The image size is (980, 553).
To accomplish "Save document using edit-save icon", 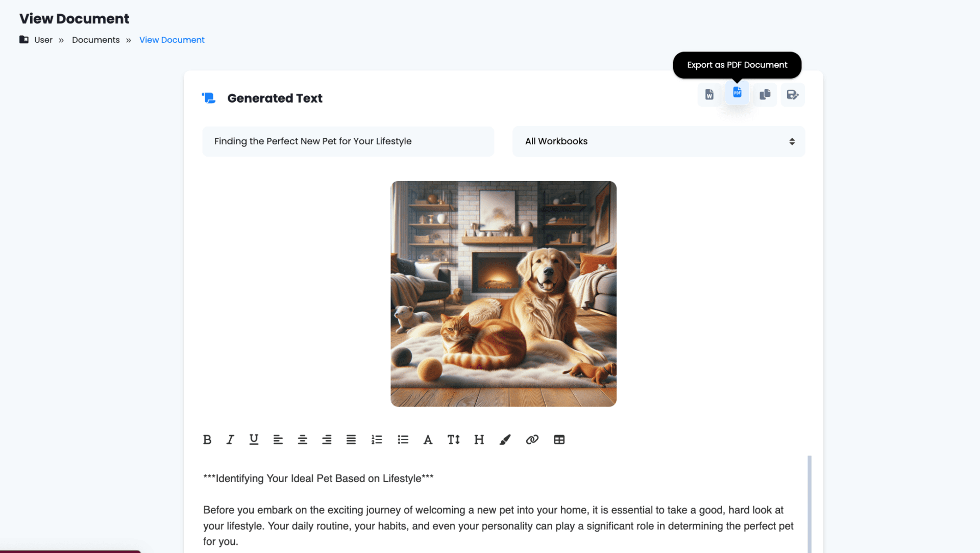I will pyautogui.click(x=793, y=94).
